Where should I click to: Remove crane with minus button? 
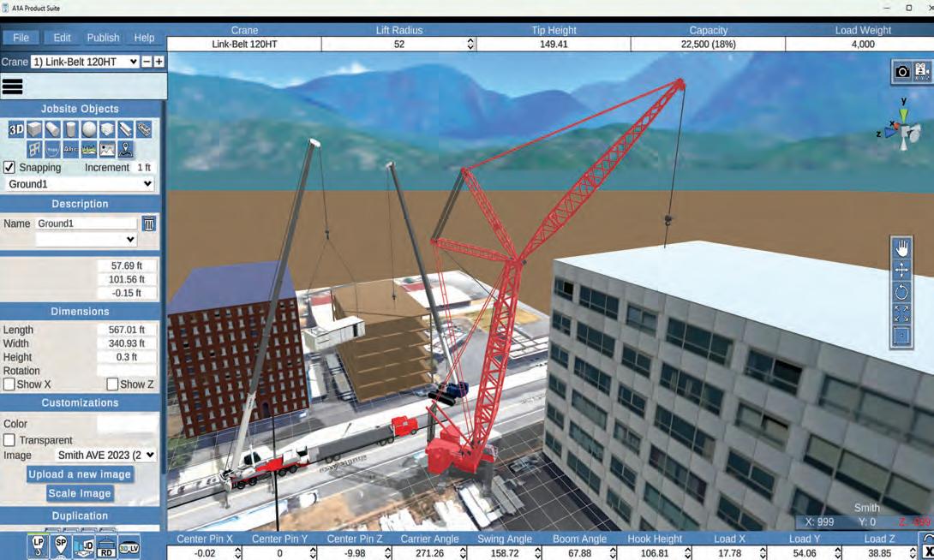pyautogui.click(x=147, y=62)
